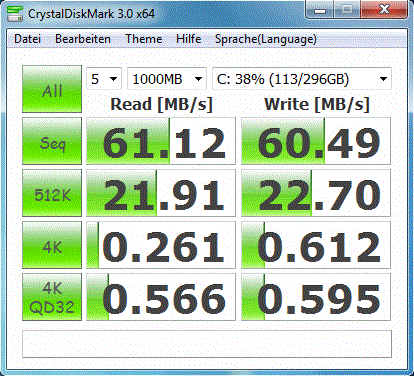Screen dimensions: 414x376
Task: Maximize the CrystalDiskMark window
Action: point(347,10)
